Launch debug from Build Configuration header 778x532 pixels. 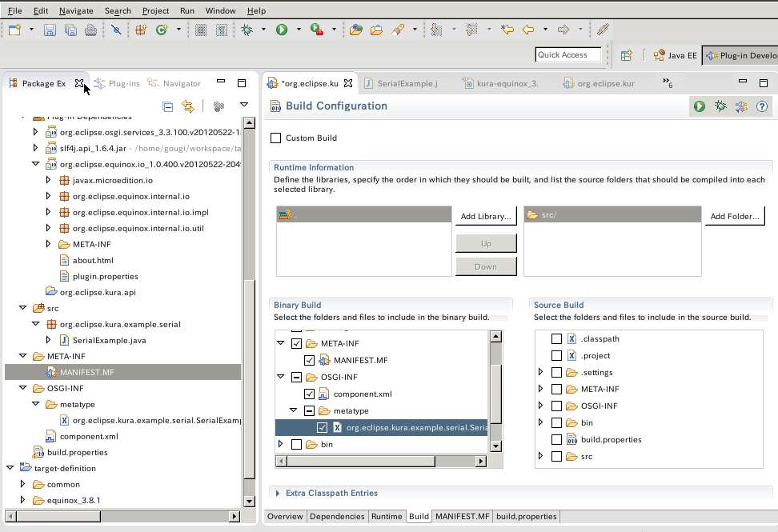(720, 106)
